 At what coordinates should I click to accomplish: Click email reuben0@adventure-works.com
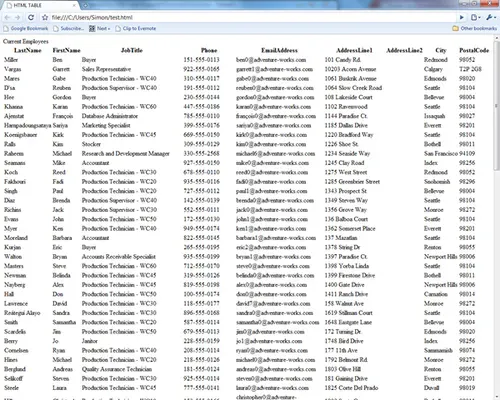[x=275, y=88]
